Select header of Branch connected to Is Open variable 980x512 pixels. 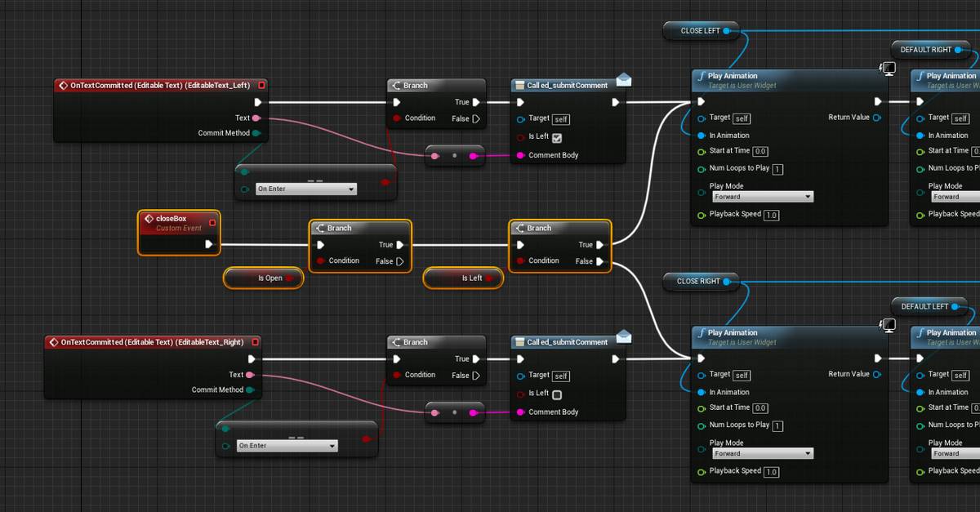point(360,229)
